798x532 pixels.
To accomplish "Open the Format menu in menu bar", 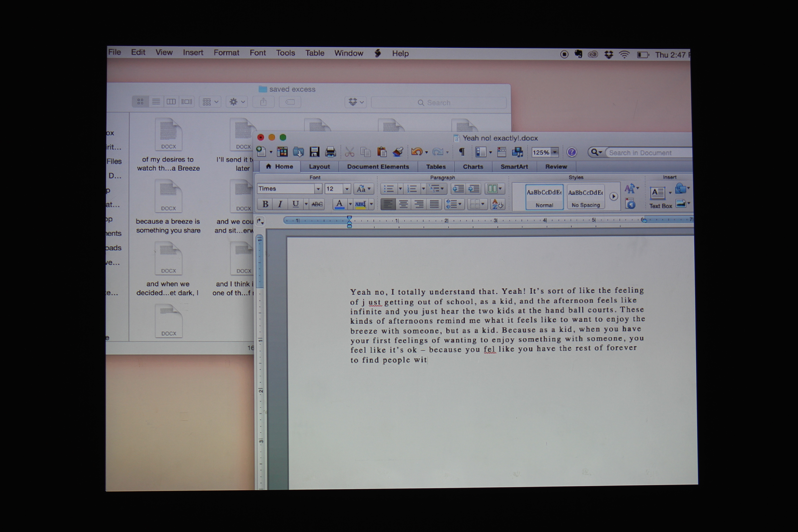I will [226, 53].
